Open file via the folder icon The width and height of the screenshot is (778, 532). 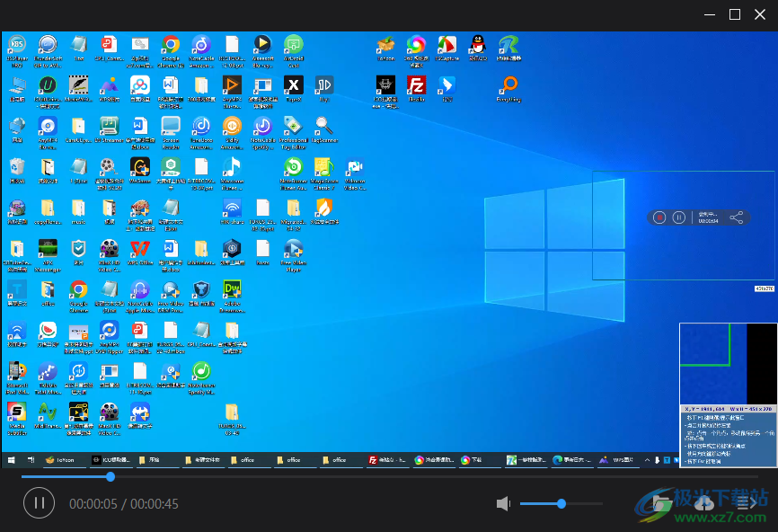pos(661,503)
